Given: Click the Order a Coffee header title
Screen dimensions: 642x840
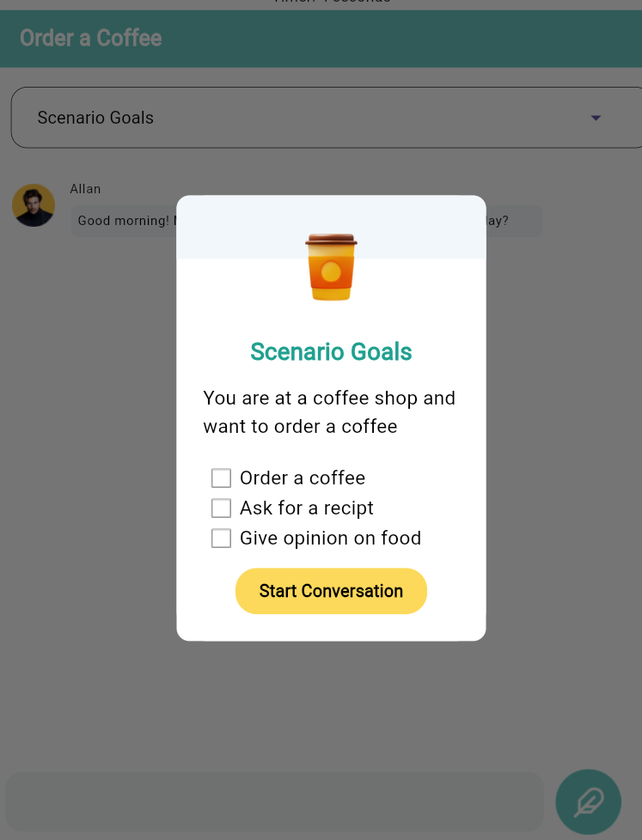Looking at the screenshot, I should pyautogui.click(x=90, y=38).
